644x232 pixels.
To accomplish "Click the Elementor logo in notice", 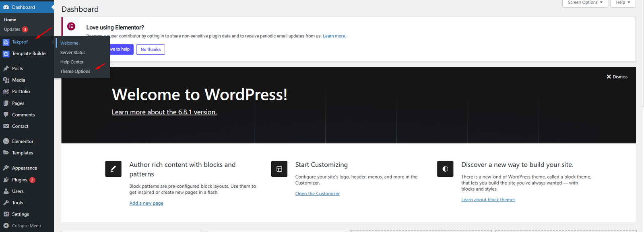I will (71, 26).
